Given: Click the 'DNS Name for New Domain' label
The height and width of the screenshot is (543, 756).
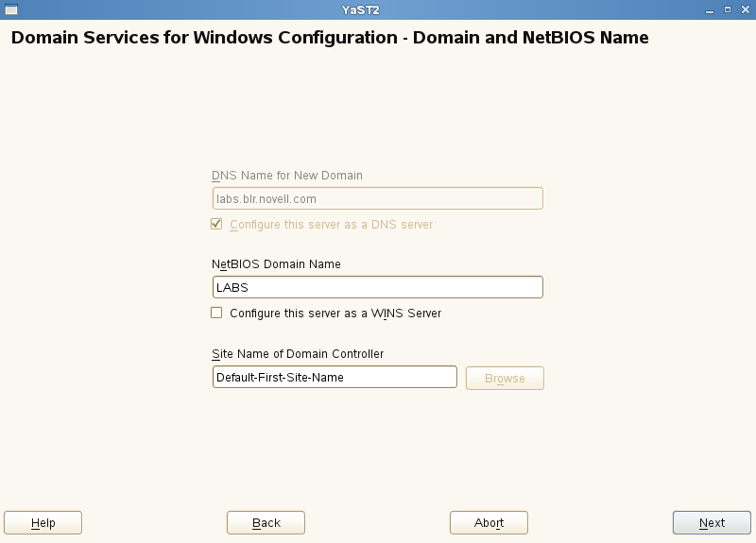Looking at the screenshot, I should [287, 176].
